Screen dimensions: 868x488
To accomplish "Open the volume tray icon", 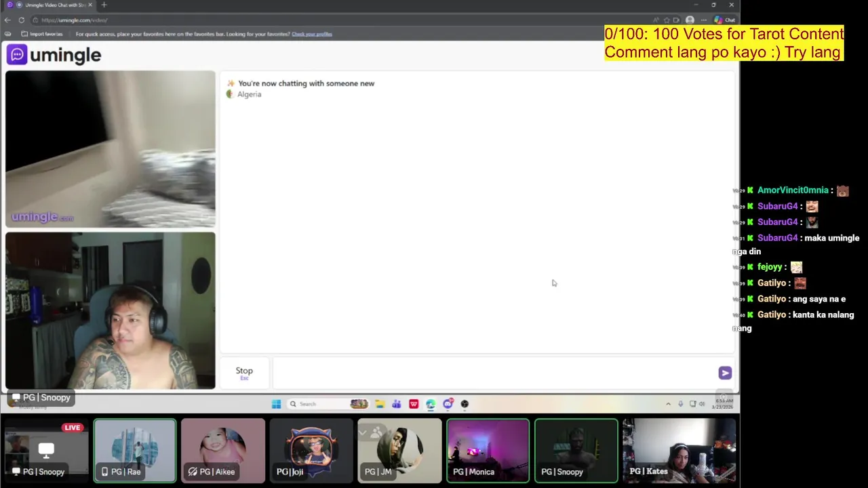I will (702, 404).
